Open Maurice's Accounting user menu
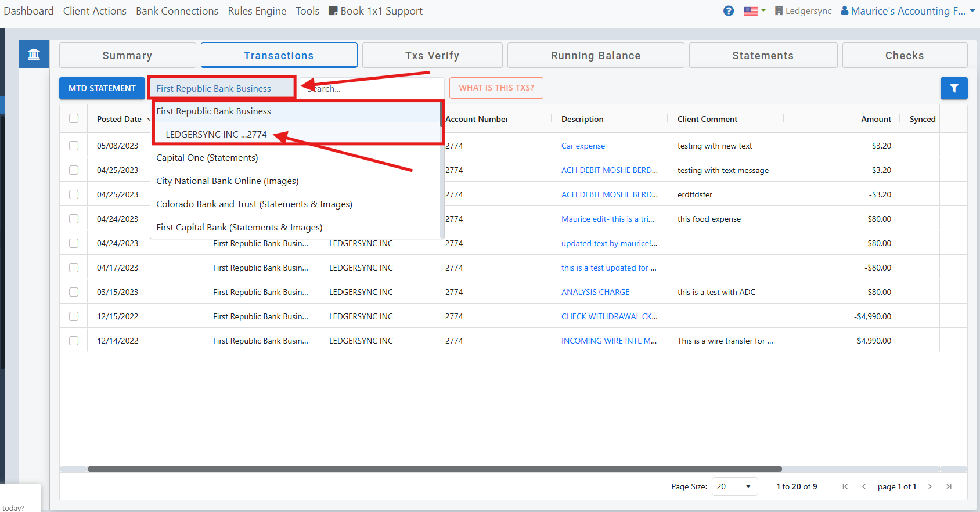This screenshot has height=512, width=980. (x=908, y=11)
